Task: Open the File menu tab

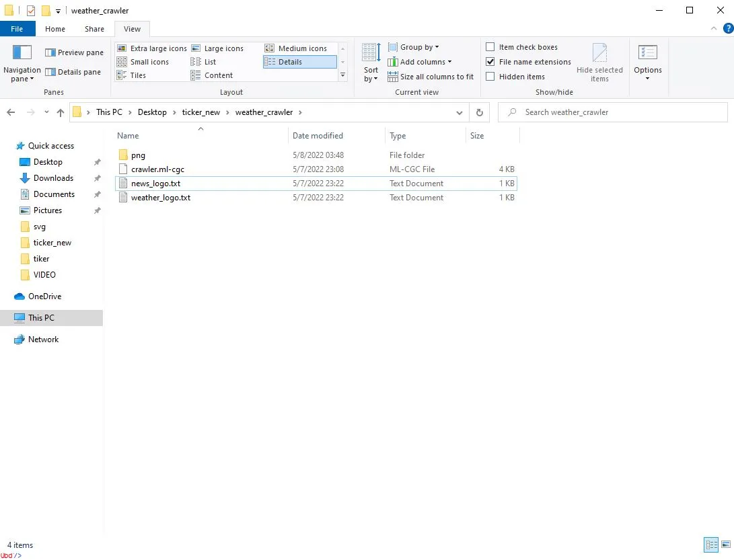Action: click(x=17, y=29)
